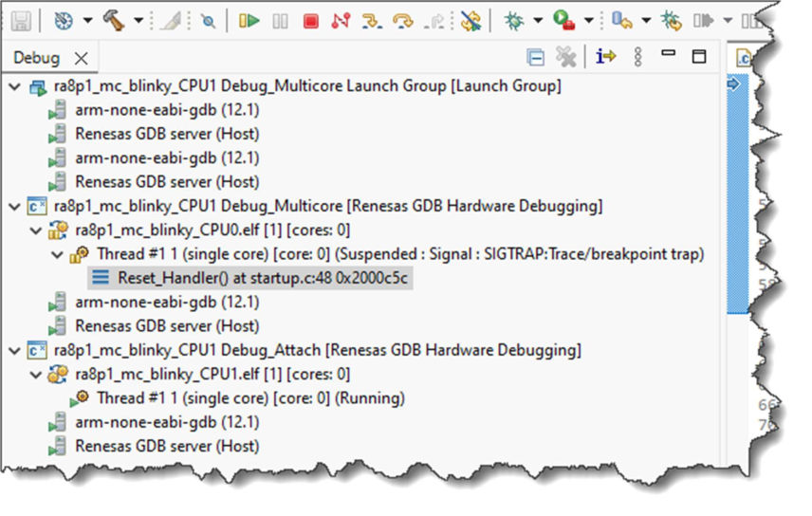Collapse the ra8p1_mc_blinky_CPU0.elf node
Image resolution: width=812 pixels, height=516 pixels.
pos(36,230)
